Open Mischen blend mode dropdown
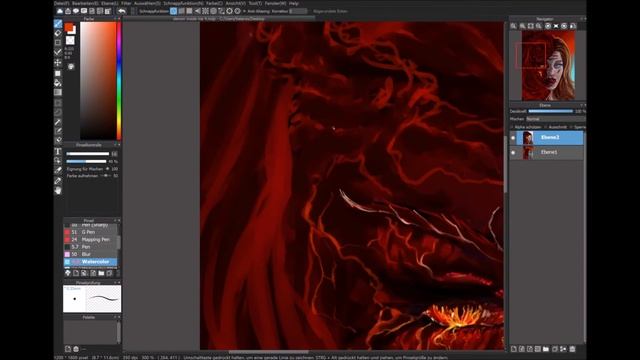The image size is (640, 360). coord(556,119)
